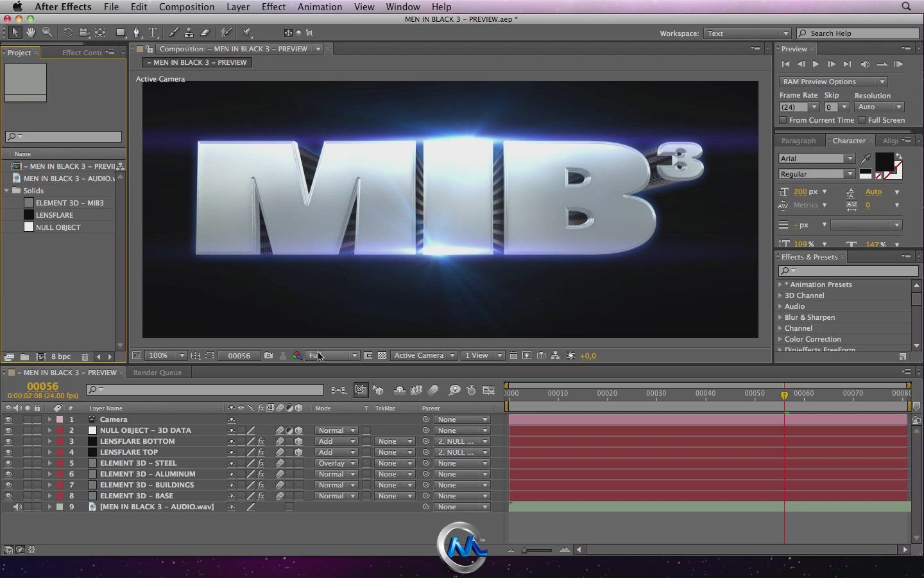Switch to the Render Queue tab
The height and width of the screenshot is (578, 924).
158,372
